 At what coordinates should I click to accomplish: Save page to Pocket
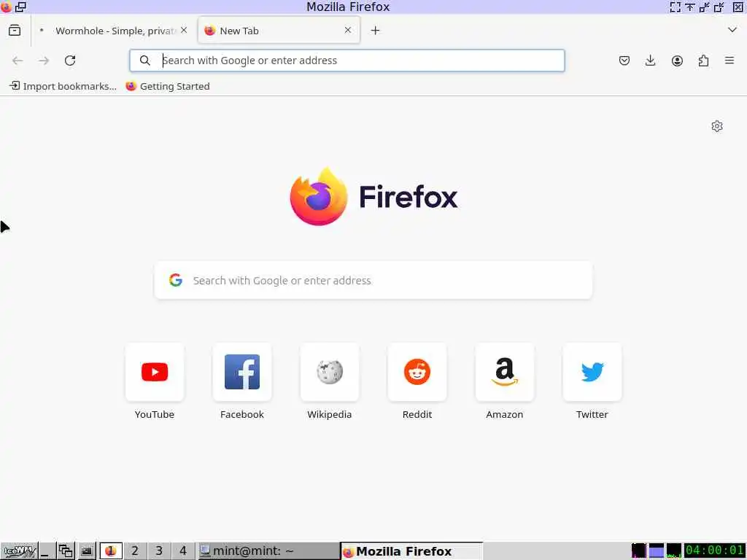click(x=624, y=61)
